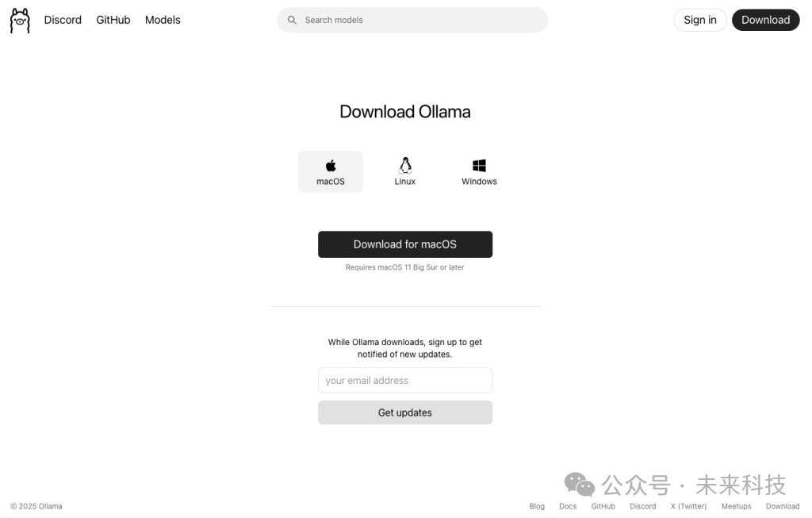Click the Ollama llama logo
812x518 pixels.
pos(20,21)
